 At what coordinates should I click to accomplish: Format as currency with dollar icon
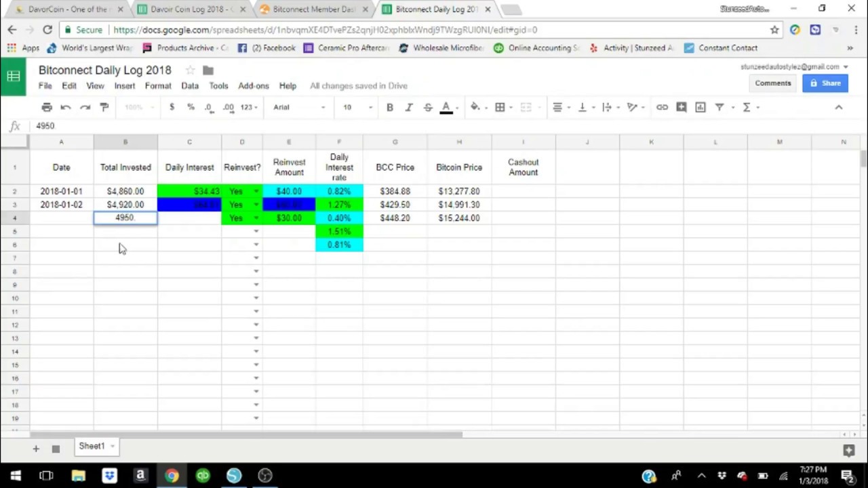(x=172, y=107)
